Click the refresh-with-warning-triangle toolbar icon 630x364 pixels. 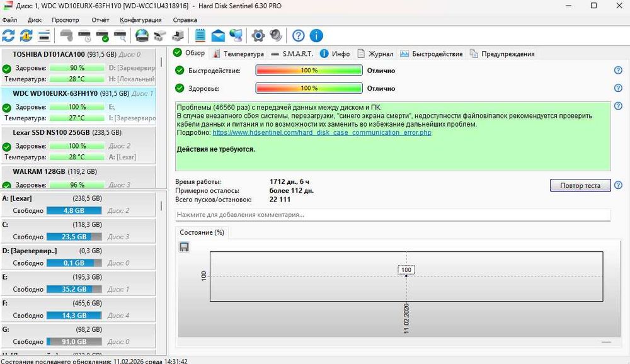pyautogui.click(x=26, y=36)
